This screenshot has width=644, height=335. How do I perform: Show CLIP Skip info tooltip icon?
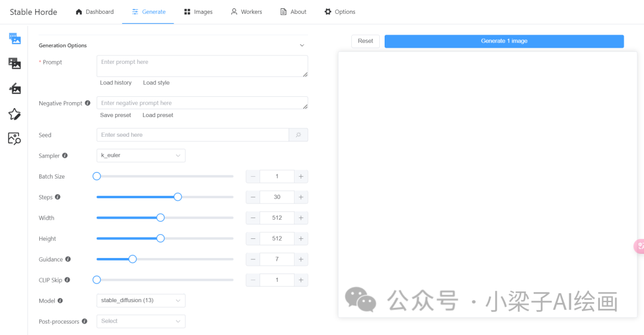coord(67,280)
